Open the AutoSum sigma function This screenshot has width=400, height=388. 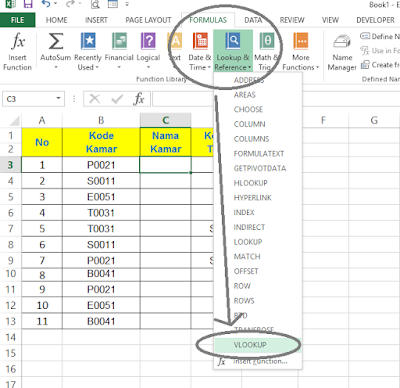tap(56, 41)
